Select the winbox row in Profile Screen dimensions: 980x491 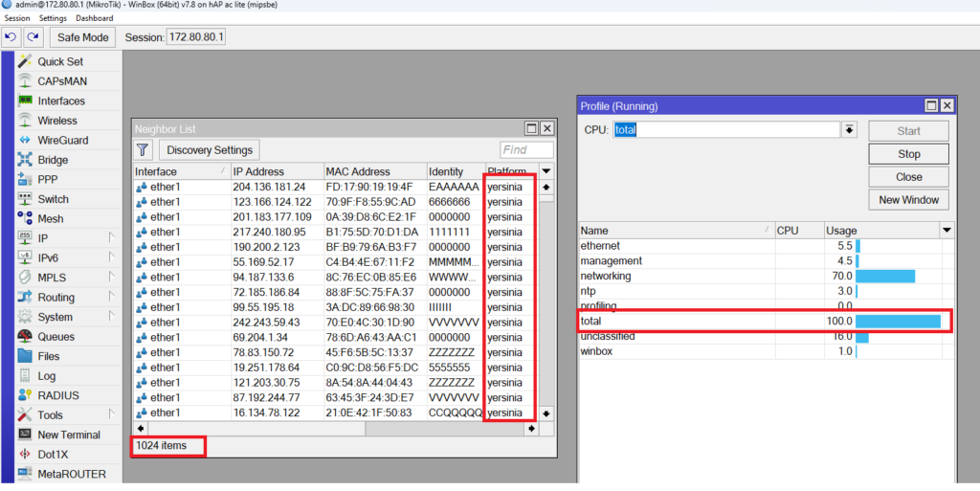point(767,351)
